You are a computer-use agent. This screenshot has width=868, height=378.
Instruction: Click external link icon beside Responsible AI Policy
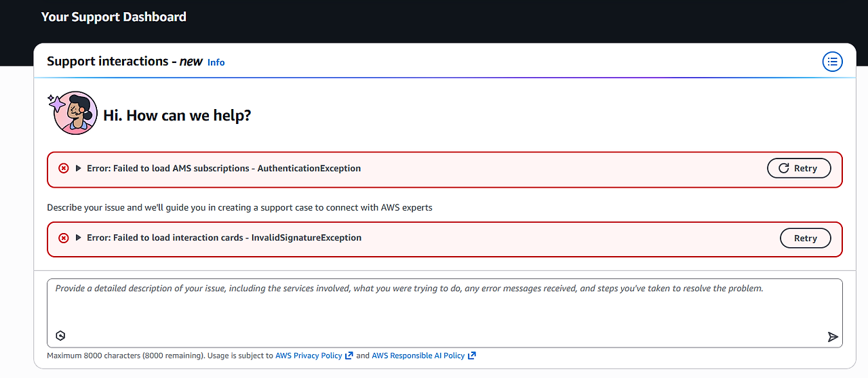[472, 356]
